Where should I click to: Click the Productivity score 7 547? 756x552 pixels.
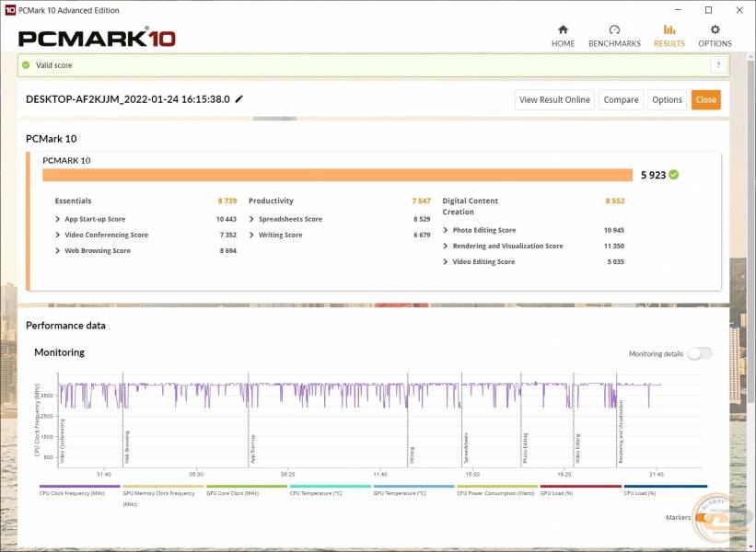[421, 201]
